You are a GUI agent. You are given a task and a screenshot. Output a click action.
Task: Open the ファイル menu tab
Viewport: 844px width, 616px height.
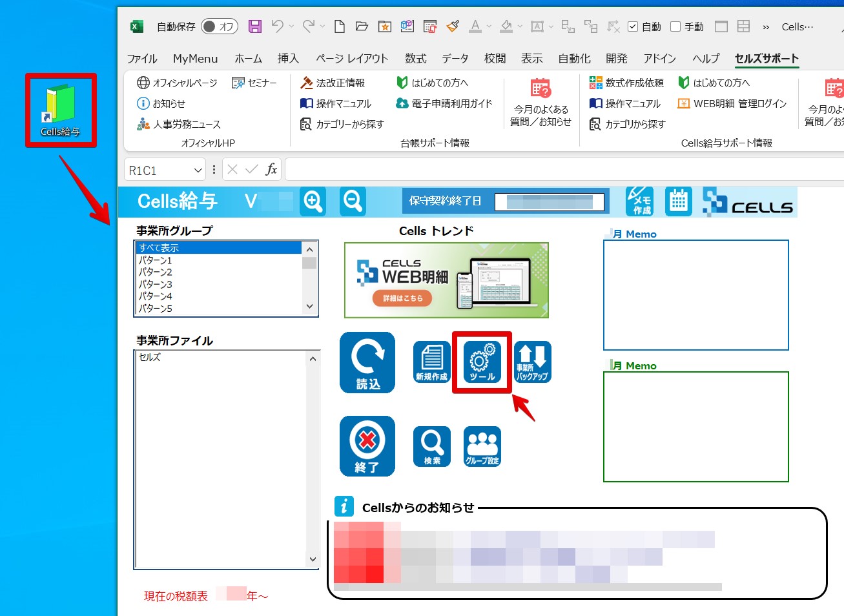(141, 59)
